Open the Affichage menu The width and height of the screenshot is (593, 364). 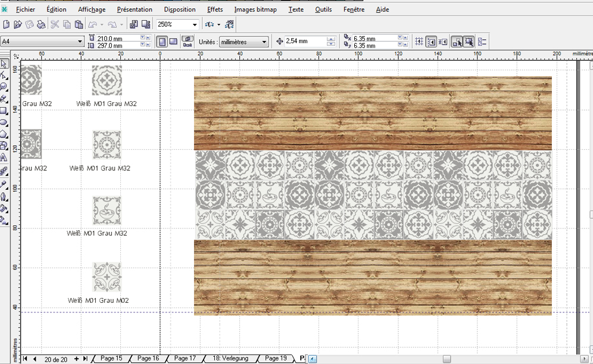click(92, 10)
